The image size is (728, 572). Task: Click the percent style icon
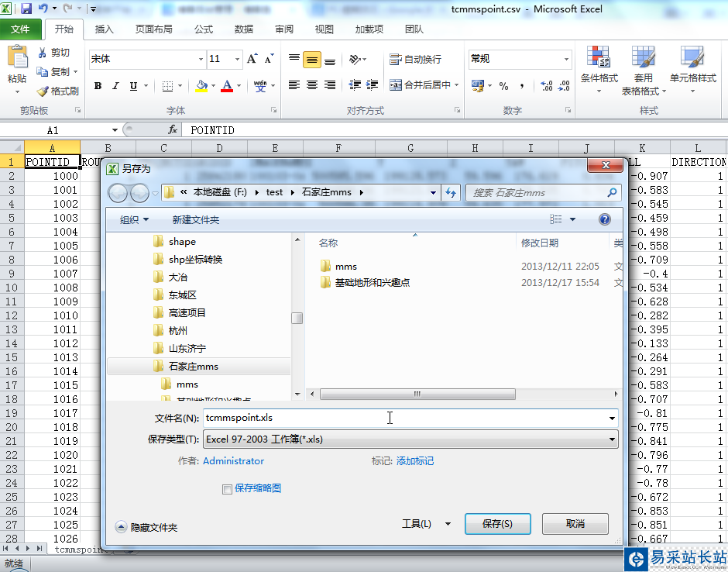pyautogui.click(x=503, y=85)
